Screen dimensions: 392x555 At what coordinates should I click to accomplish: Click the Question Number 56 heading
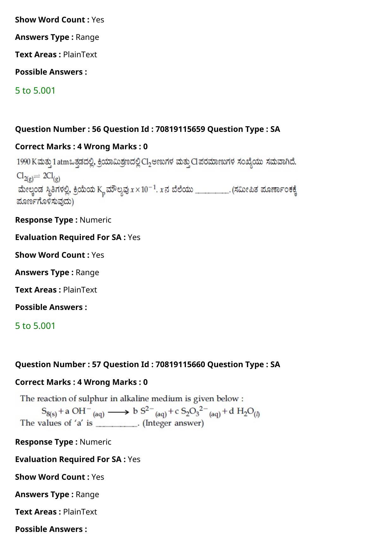(x=148, y=129)
